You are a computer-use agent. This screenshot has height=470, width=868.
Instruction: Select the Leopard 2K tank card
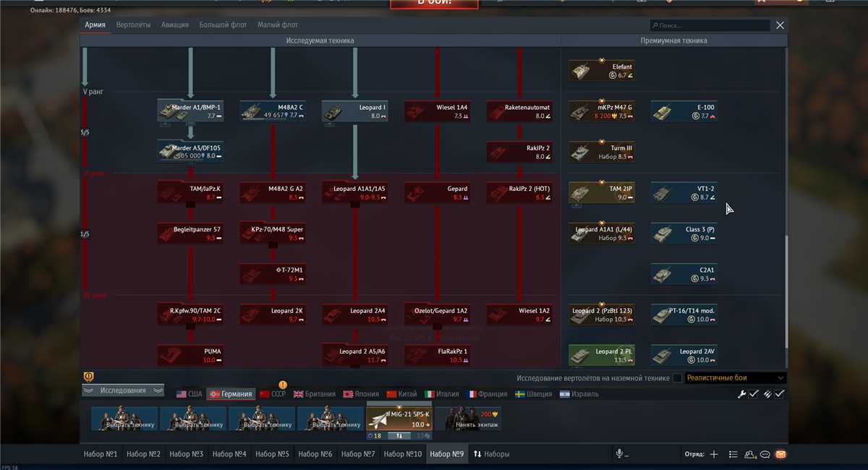coord(273,314)
